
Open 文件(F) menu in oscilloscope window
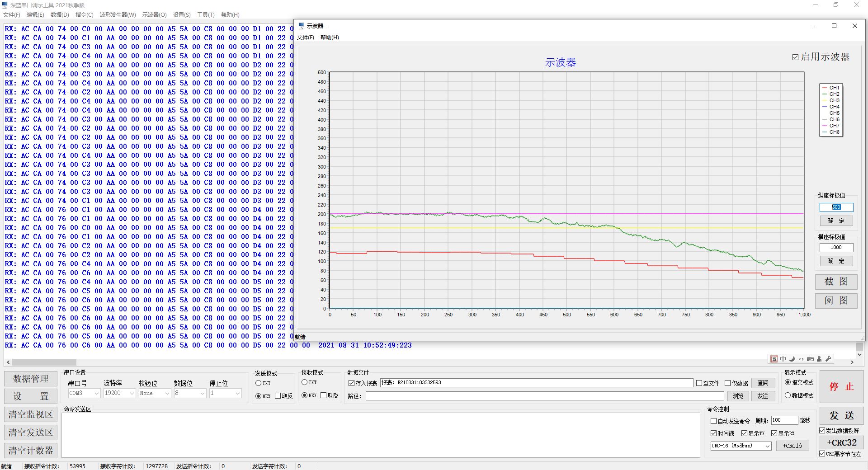tap(305, 38)
